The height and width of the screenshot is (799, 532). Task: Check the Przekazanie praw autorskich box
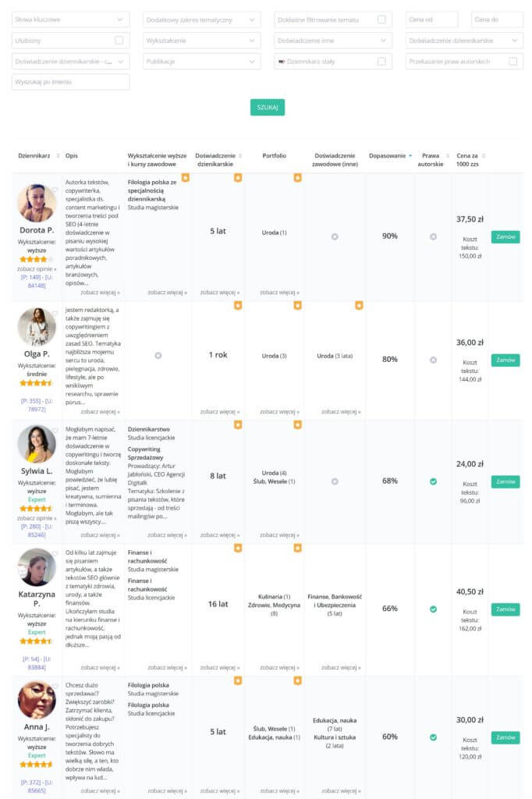512,61
